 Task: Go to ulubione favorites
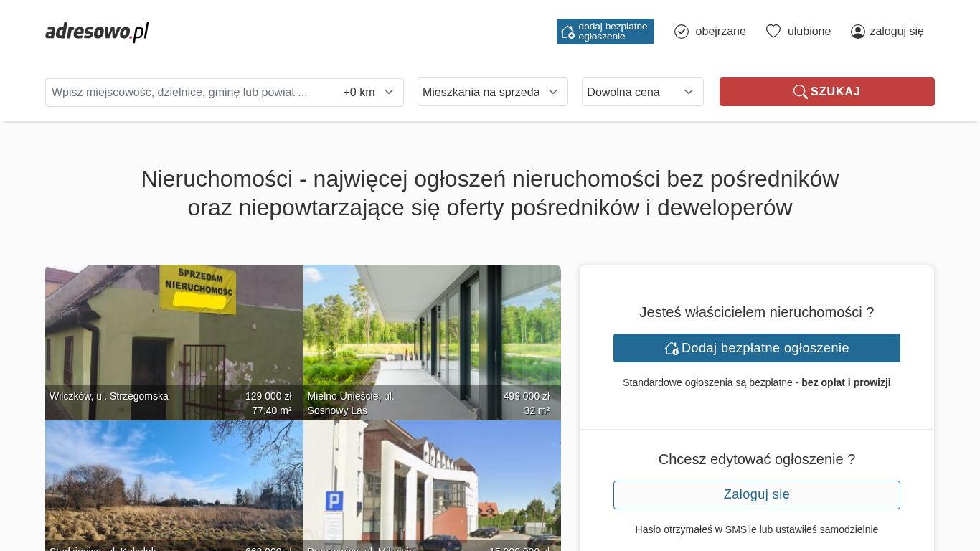coord(809,32)
